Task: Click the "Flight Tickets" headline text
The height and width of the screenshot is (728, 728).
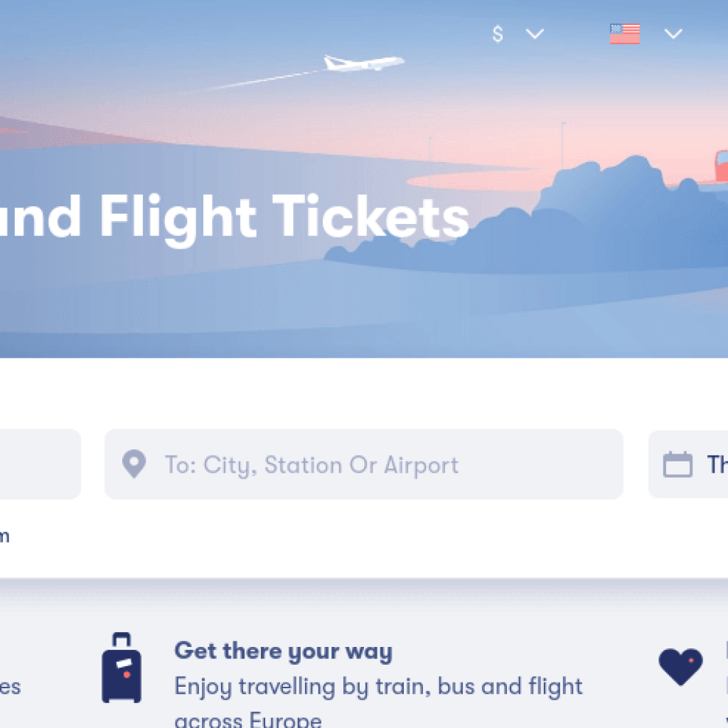Action: click(284, 217)
